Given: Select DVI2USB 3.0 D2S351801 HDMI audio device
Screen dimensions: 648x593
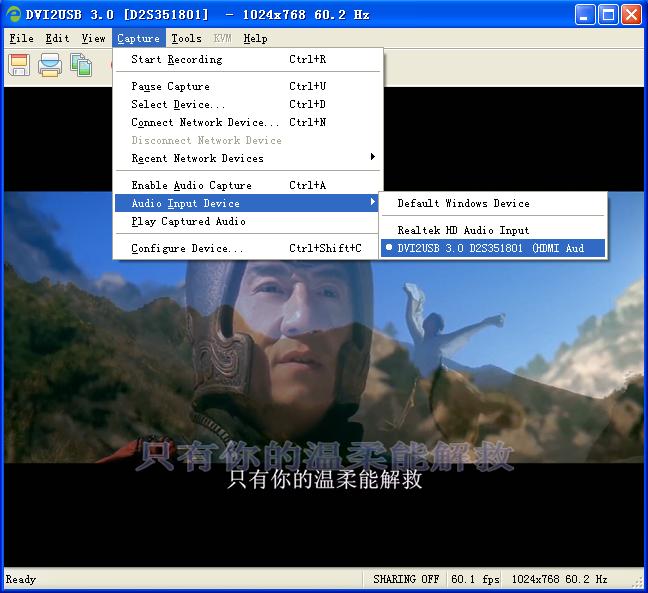Looking at the screenshot, I should 492,248.
